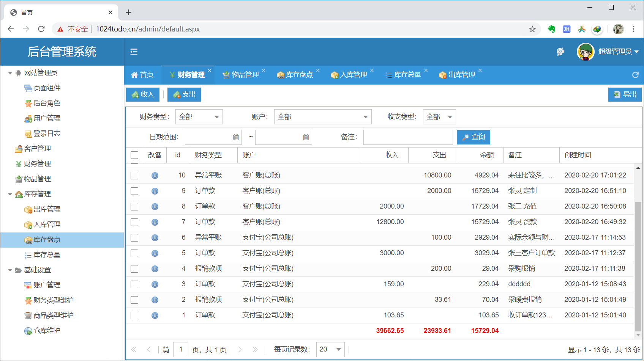
Task: Close the 出库管理 tab
Action: pos(480,71)
